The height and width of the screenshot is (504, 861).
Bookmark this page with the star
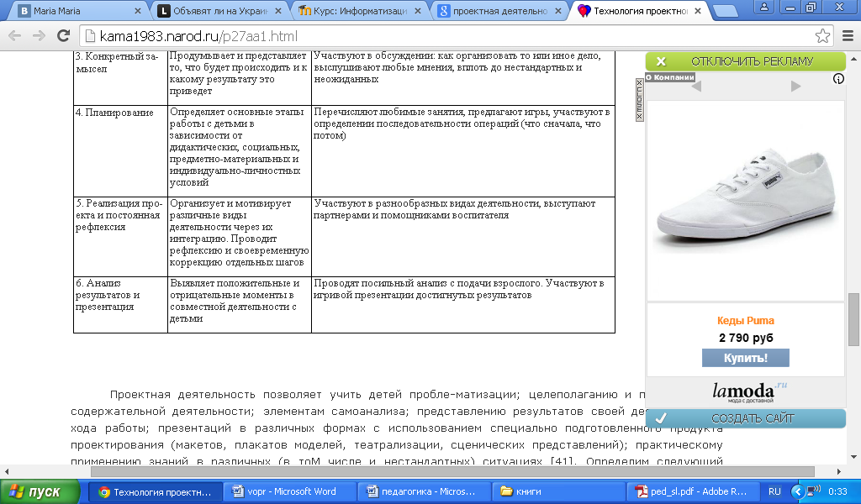(x=822, y=36)
